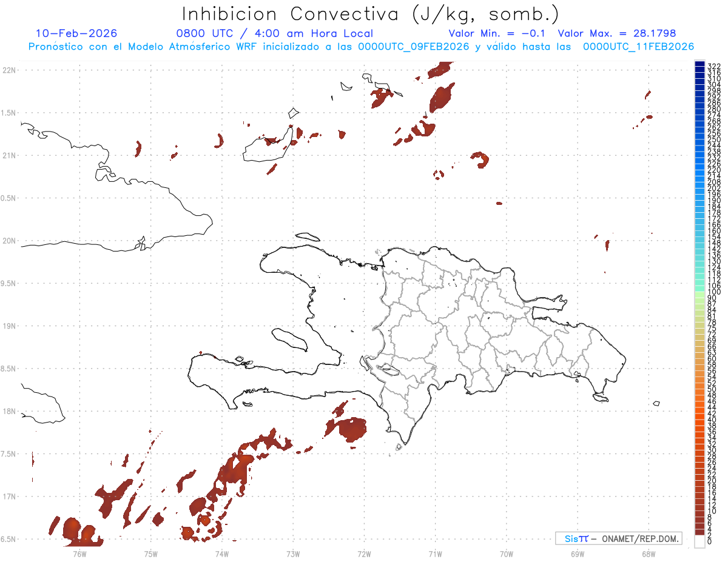The width and height of the screenshot is (728, 562).
Task: Click the title 'Inhibicion Convectiva (J/kg, somb.)'
Action: (x=371, y=15)
